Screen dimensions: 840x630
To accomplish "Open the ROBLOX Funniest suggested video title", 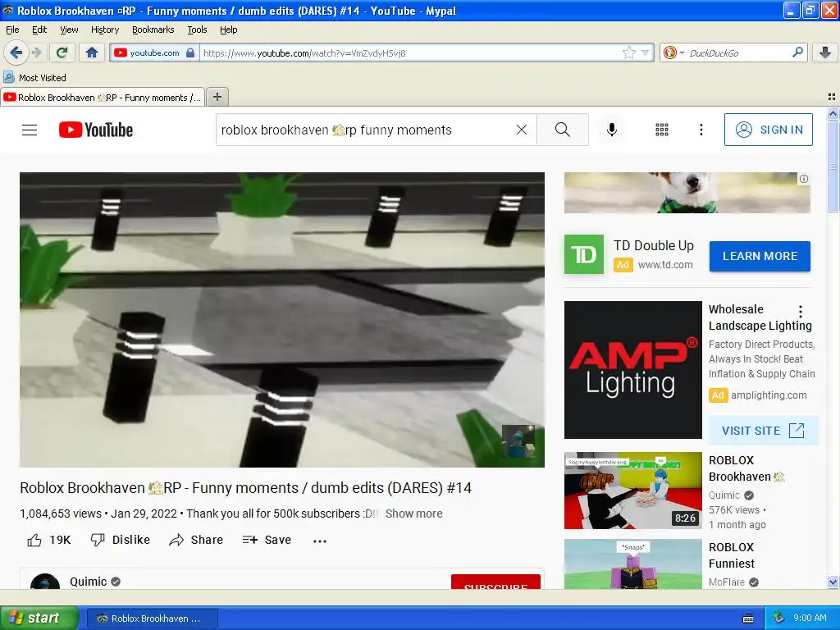I will pyautogui.click(x=732, y=555).
